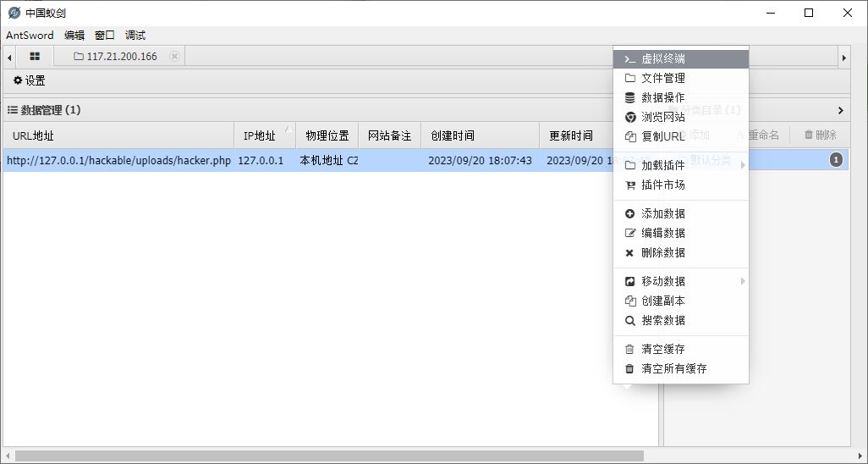This screenshot has height=464, width=868.
Task: Click the 网站备注 column header
Action: click(x=390, y=135)
